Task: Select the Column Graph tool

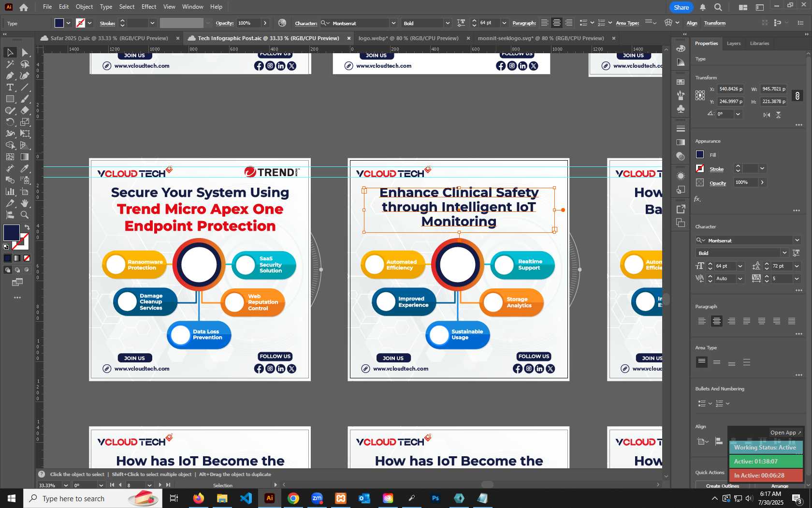Action: coord(10,192)
